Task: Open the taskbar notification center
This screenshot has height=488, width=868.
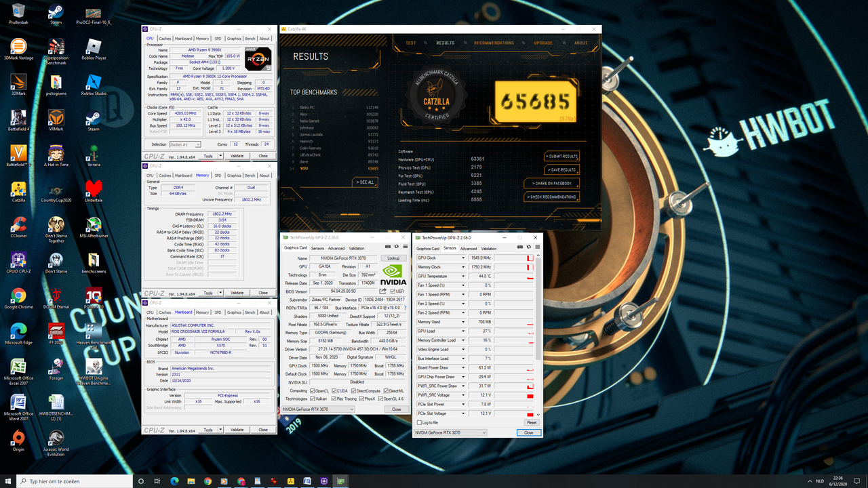Action: coord(857,481)
